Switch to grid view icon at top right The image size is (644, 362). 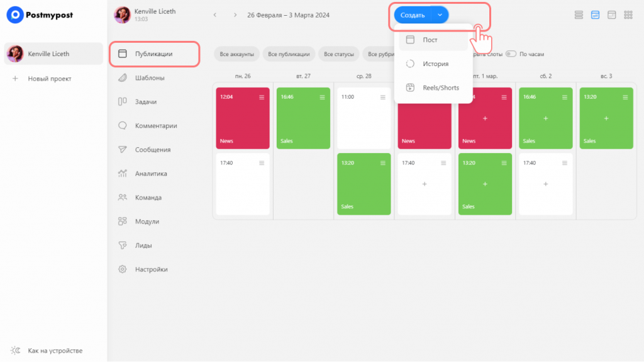(628, 15)
